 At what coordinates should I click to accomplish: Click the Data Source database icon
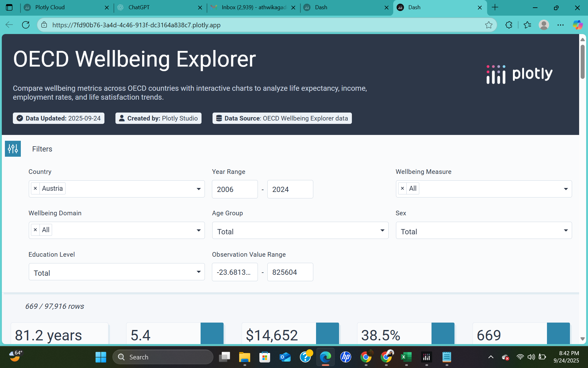(219, 118)
